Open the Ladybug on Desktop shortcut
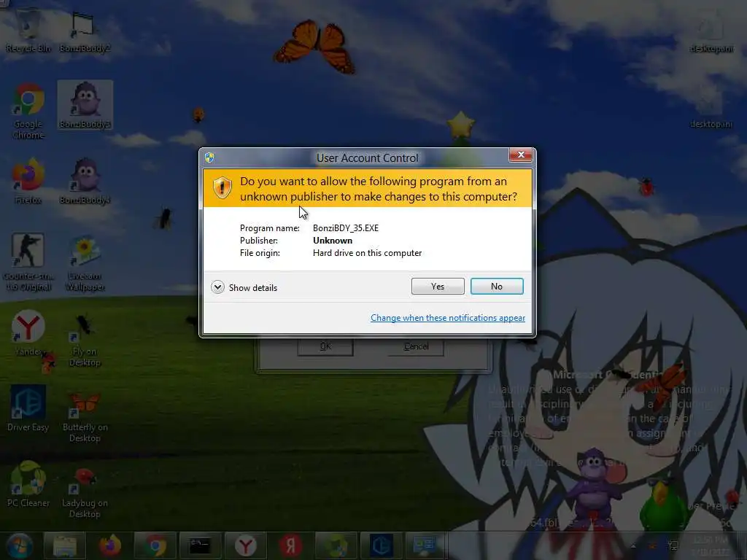The height and width of the screenshot is (560, 747). click(x=85, y=492)
